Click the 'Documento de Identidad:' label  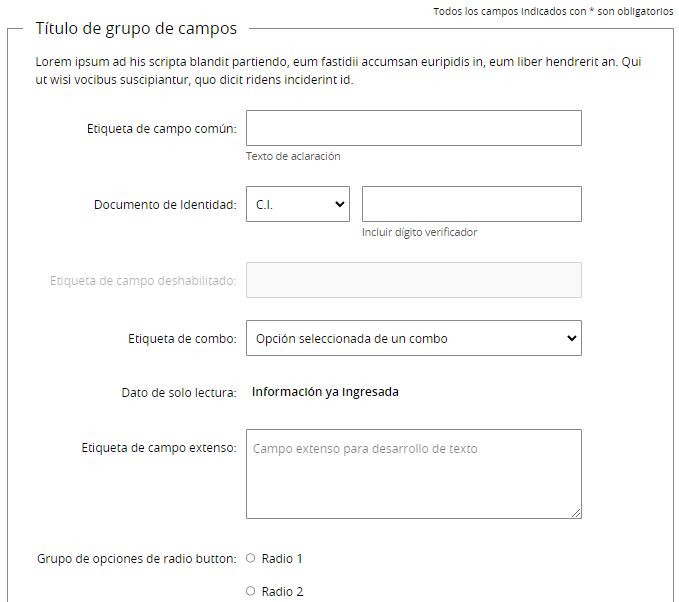coord(165,205)
